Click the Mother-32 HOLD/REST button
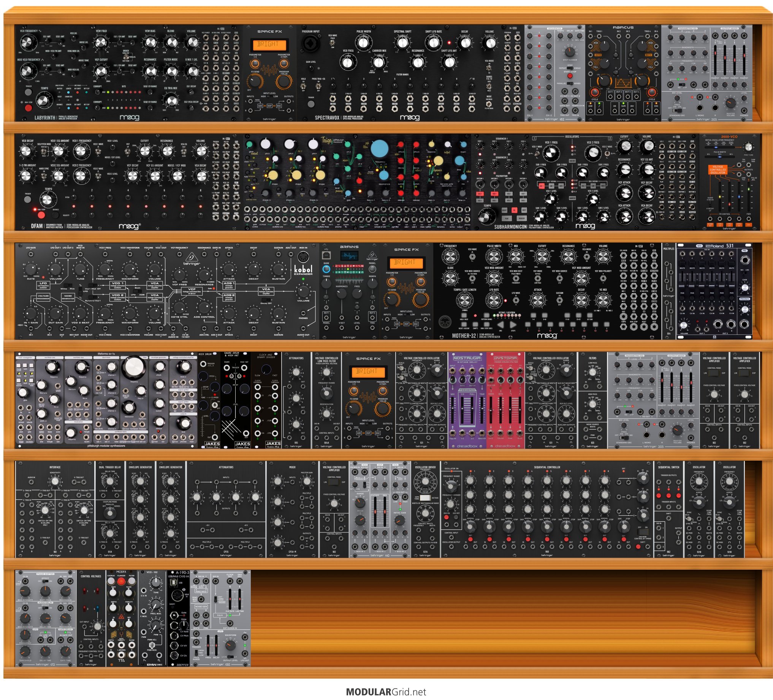This screenshot has width=773, height=700. (x=464, y=315)
